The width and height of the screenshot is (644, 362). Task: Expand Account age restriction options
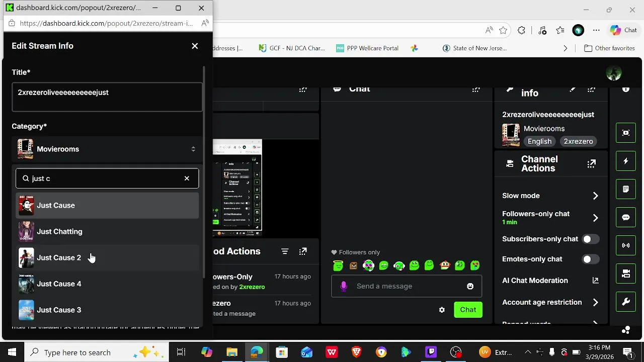pos(595,302)
